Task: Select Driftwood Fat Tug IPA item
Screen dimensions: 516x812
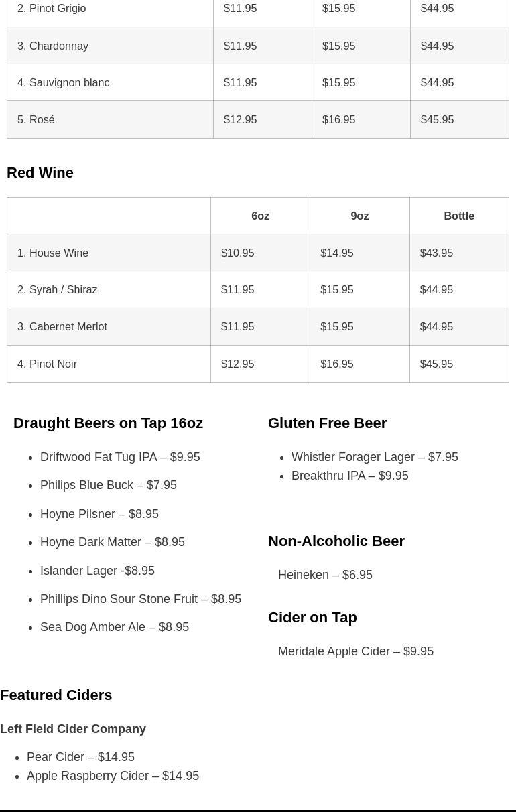Action: pyautogui.click(x=120, y=457)
